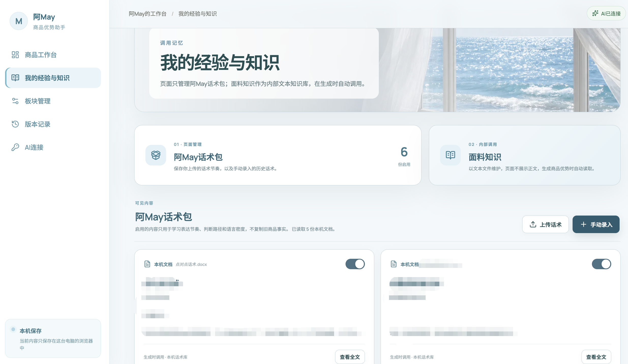The height and width of the screenshot is (364, 628).
Task: Click the history clock icon beside 版本记录
Action: coord(15,124)
